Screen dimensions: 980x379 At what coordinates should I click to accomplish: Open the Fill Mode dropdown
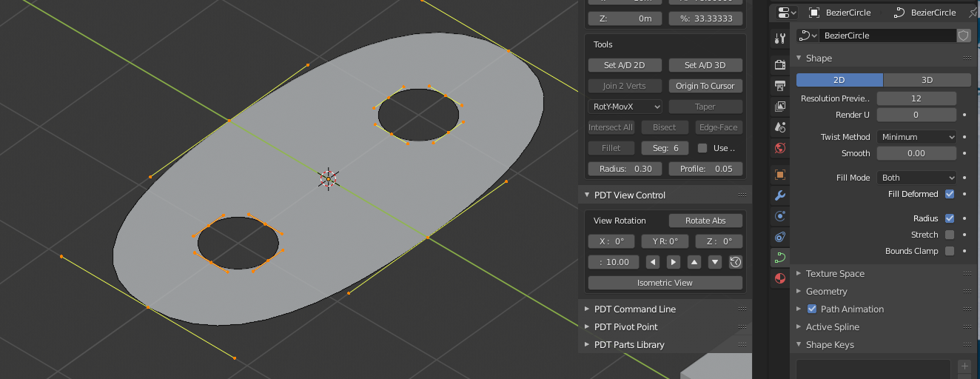tap(916, 178)
